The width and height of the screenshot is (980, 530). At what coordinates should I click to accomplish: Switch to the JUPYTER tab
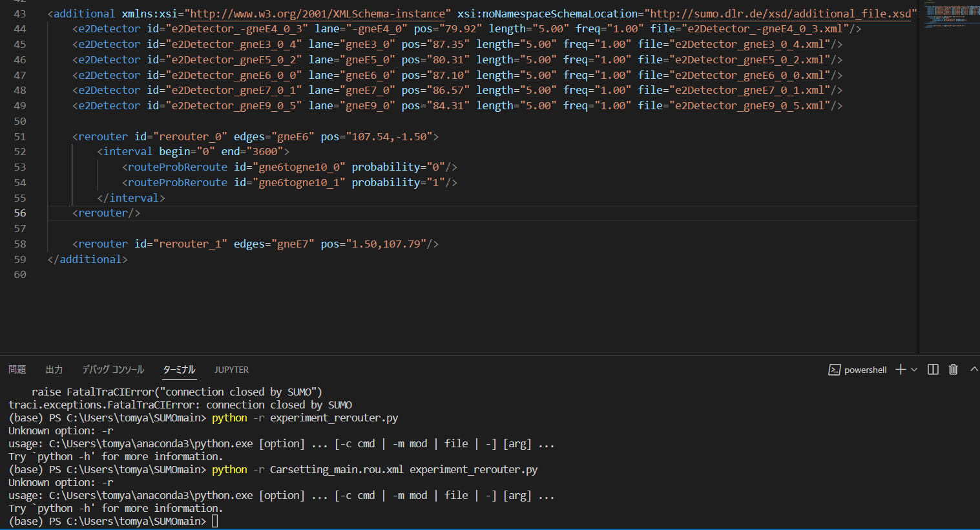pos(231,369)
